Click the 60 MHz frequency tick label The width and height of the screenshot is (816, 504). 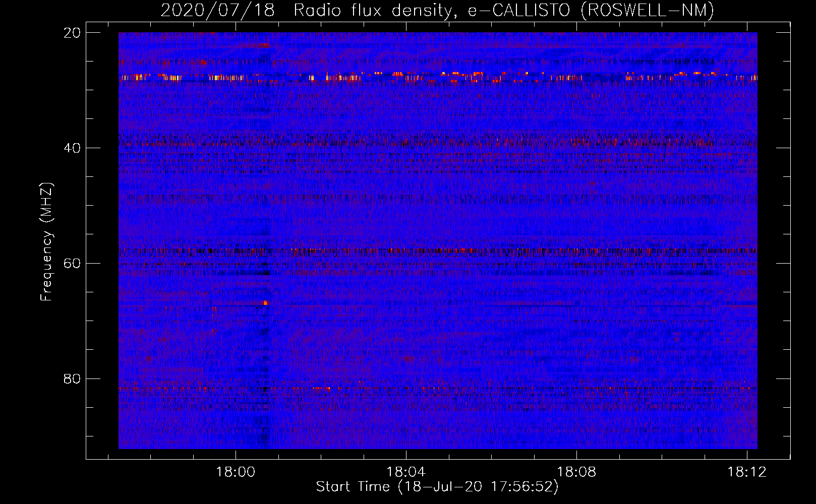[72, 264]
